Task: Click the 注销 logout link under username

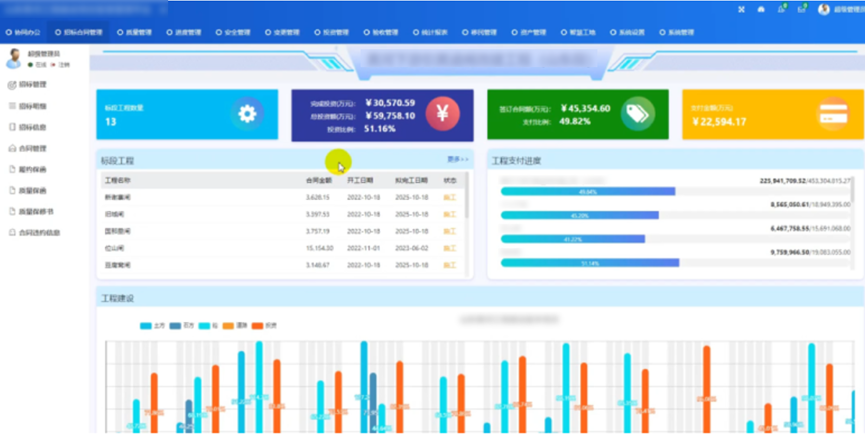Action: click(62, 64)
